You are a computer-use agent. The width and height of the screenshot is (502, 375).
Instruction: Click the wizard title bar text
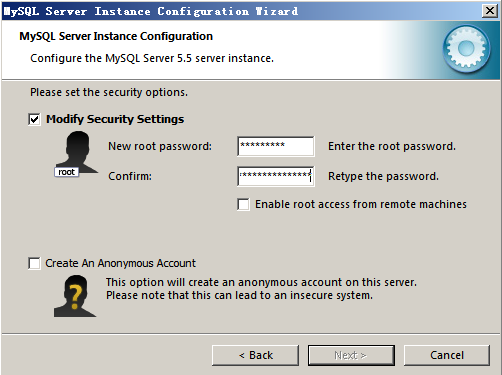151,11
